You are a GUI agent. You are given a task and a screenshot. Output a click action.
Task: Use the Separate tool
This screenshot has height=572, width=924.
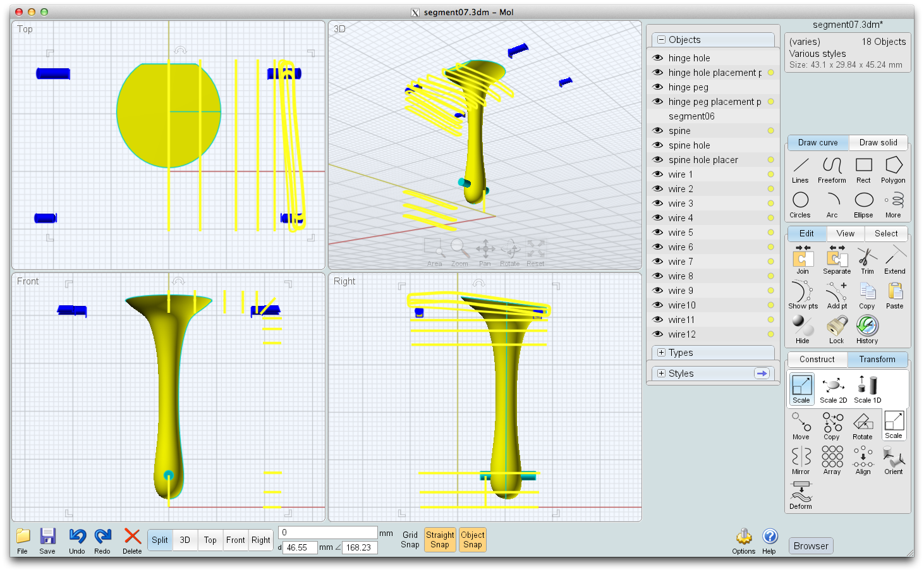point(837,260)
